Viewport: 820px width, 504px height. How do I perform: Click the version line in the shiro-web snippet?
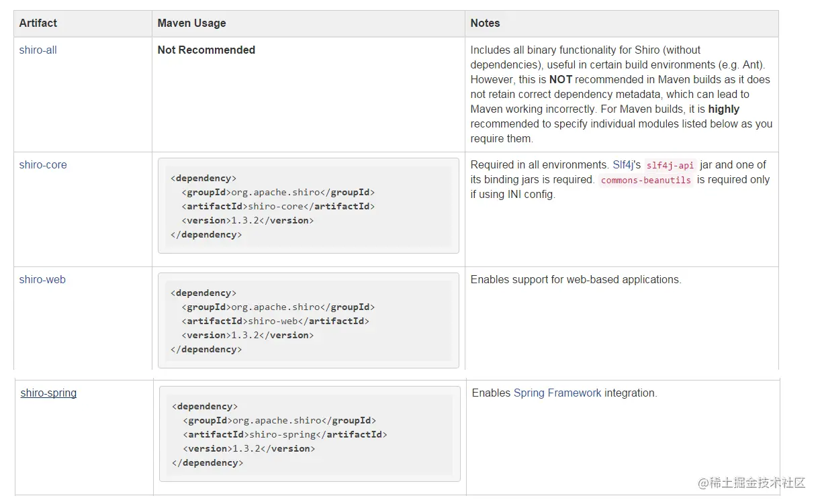248,335
